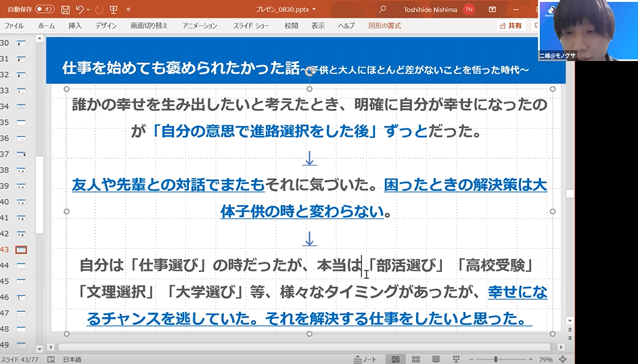This screenshot has width=638, height=364.
Task: Click the rotation handle above text box
Action: (x=309, y=72)
